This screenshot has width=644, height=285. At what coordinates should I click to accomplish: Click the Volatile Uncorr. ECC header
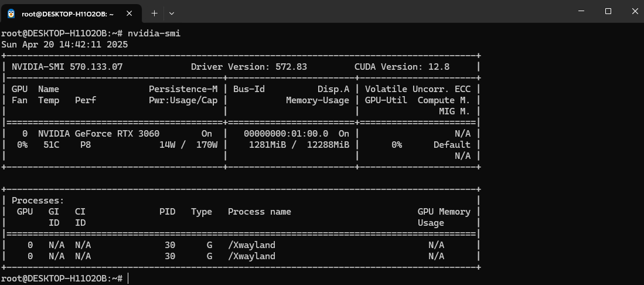418,89
